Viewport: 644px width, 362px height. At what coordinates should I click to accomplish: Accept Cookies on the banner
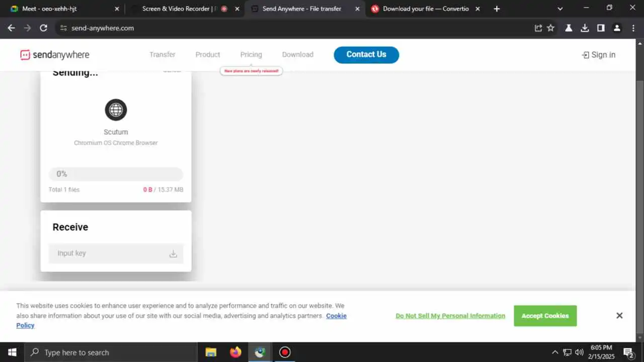[545, 316]
